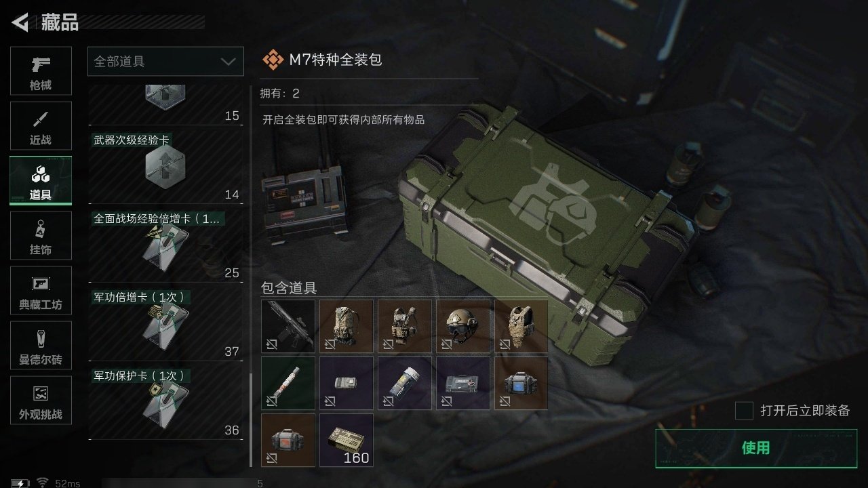The height and width of the screenshot is (488, 868).
Task: Expand the 全部道具 filter dropdown
Action: (165, 61)
